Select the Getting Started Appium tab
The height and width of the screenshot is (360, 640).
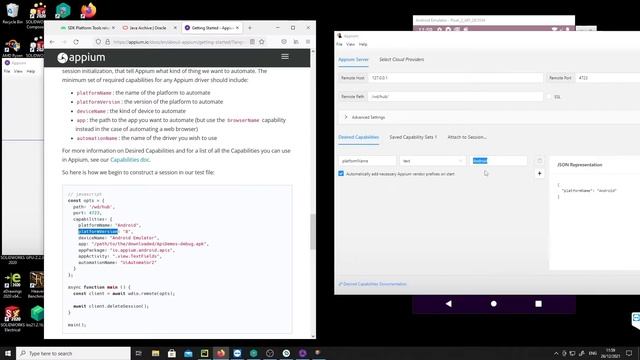click(x=211, y=28)
